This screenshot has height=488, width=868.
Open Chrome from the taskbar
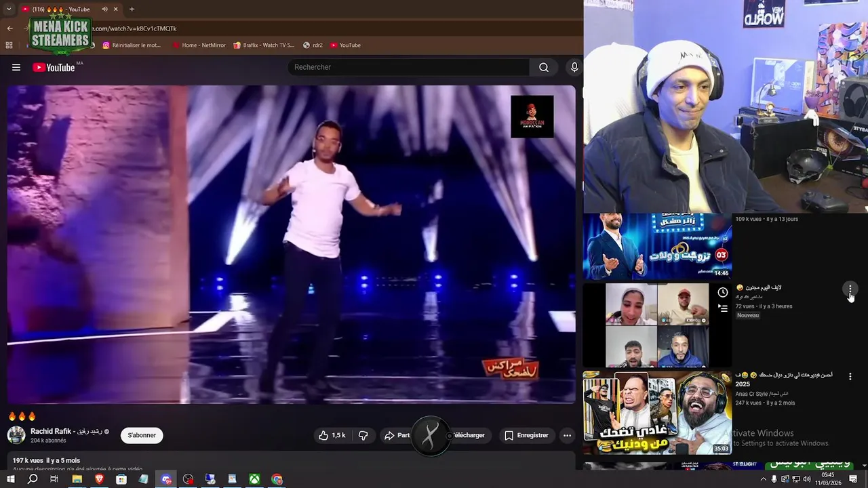tap(277, 479)
